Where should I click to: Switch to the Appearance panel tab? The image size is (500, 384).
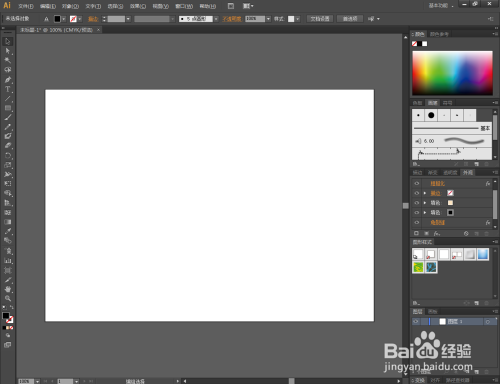click(x=468, y=172)
